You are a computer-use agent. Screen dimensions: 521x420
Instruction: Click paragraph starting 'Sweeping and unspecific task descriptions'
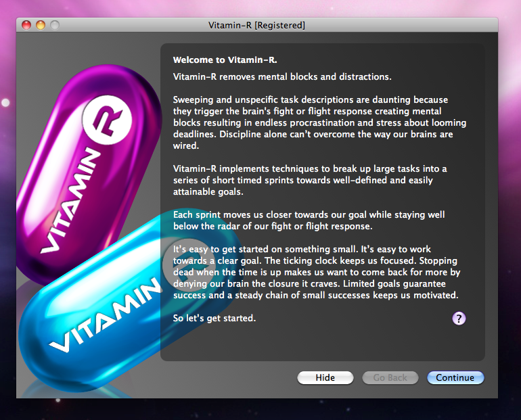(319, 122)
